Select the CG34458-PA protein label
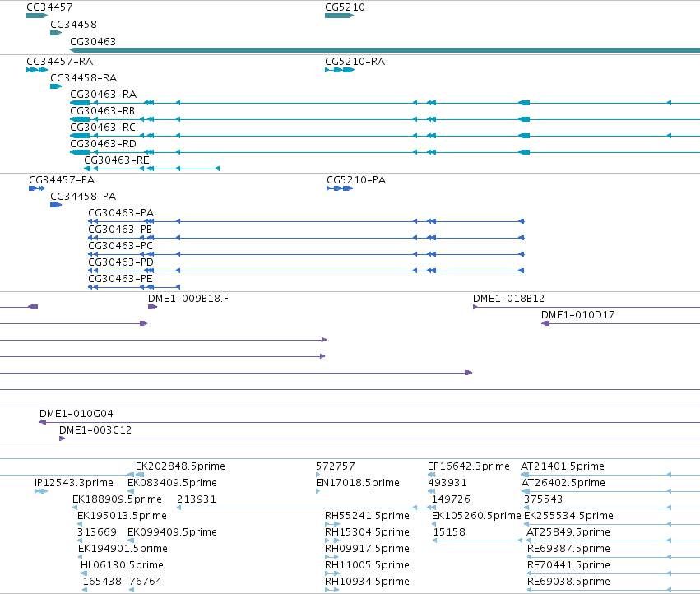 (83, 196)
